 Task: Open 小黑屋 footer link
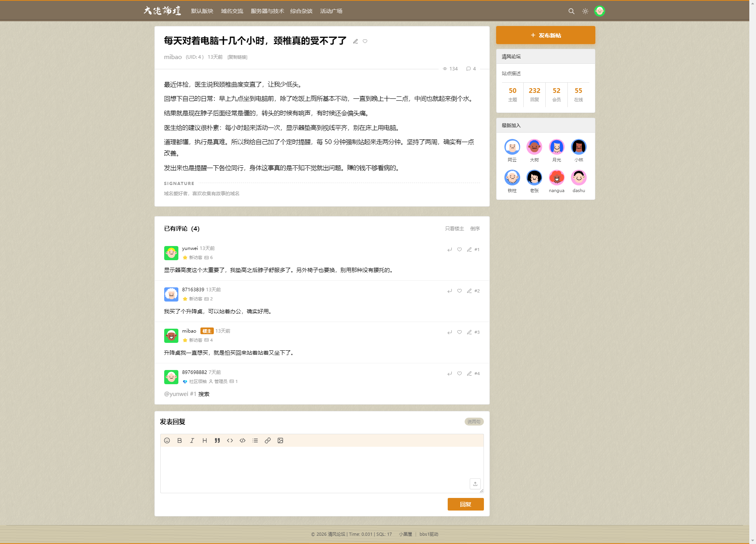(x=405, y=534)
